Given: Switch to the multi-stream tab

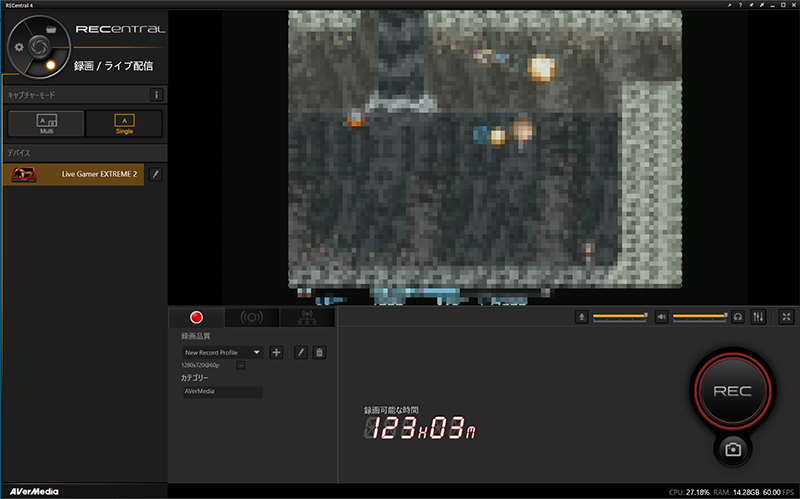Looking at the screenshot, I should pyautogui.click(x=307, y=317).
